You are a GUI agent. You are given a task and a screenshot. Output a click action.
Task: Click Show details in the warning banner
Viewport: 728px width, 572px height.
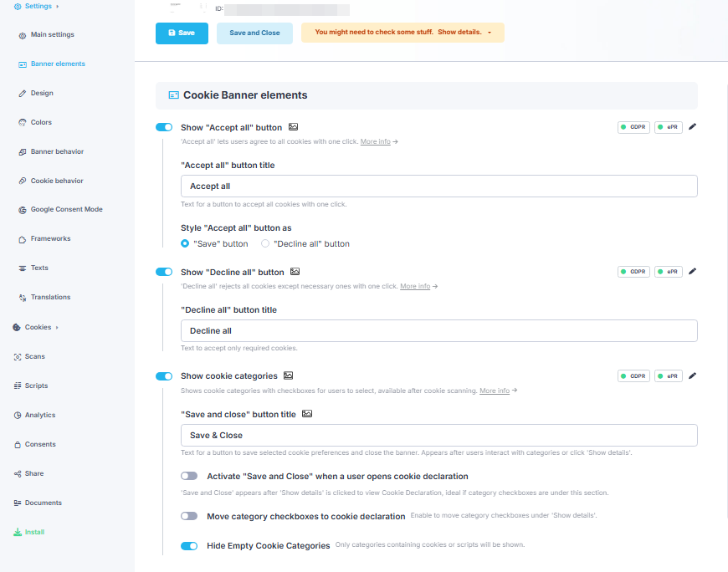point(459,32)
